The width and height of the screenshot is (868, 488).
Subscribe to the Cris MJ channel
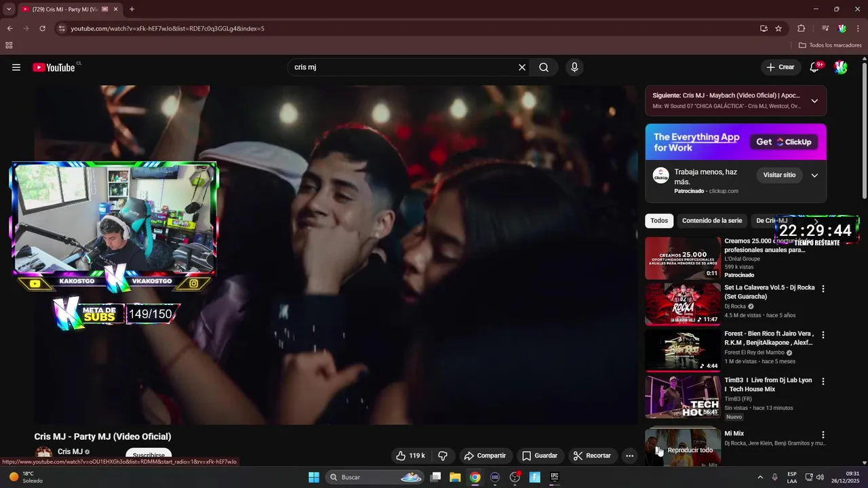pos(149,455)
